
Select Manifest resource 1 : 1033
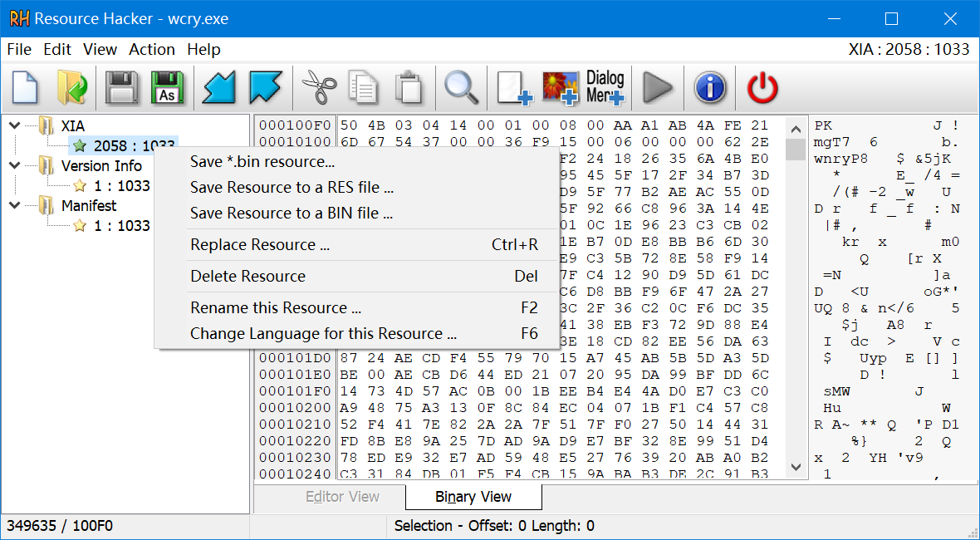pyautogui.click(x=121, y=226)
